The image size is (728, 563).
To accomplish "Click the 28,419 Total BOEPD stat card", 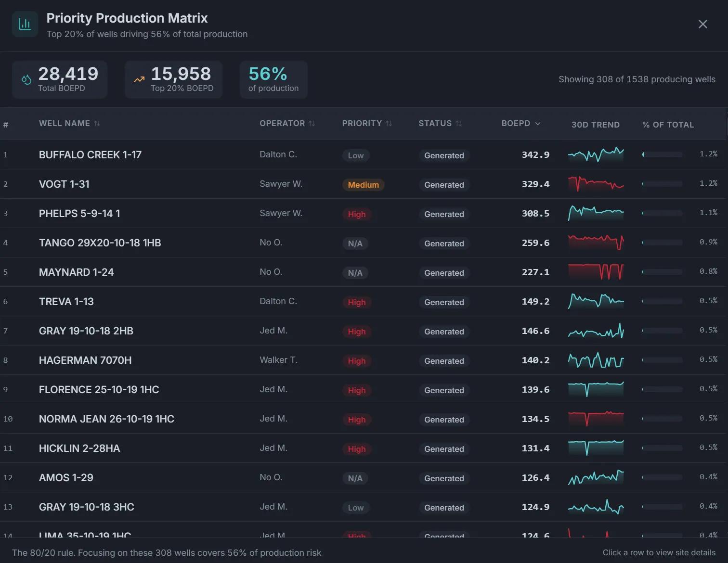I will coord(60,79).
